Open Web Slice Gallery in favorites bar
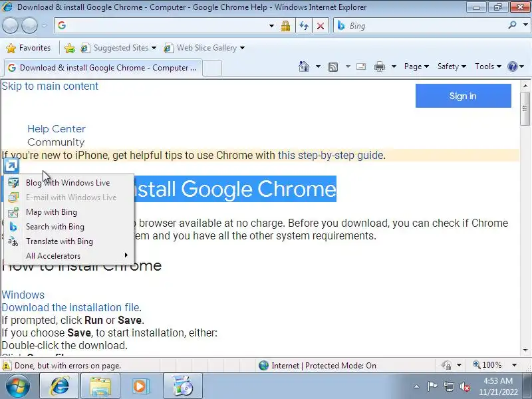This screenshot has width=532, height=399. click(204, 48)
